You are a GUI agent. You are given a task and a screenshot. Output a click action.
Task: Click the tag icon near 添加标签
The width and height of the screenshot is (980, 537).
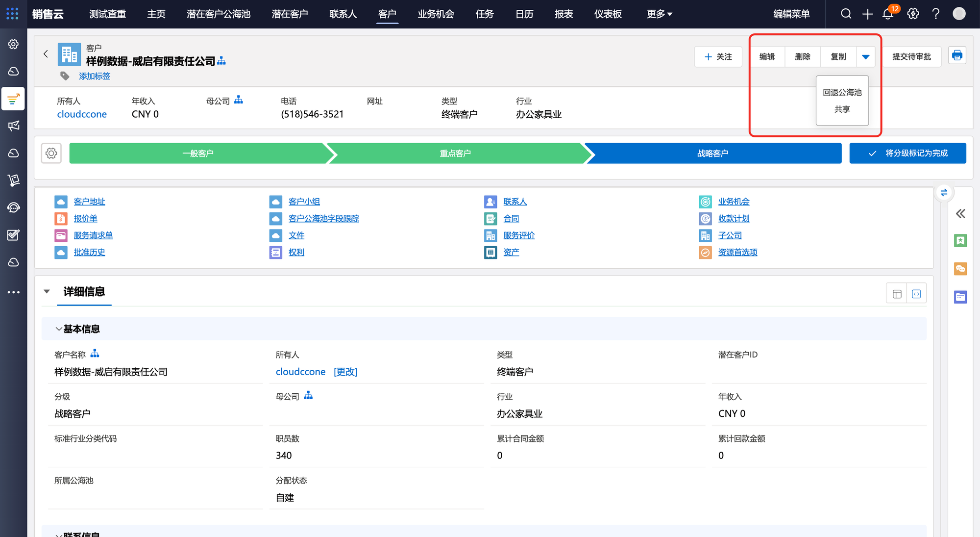tap(65, 76)
